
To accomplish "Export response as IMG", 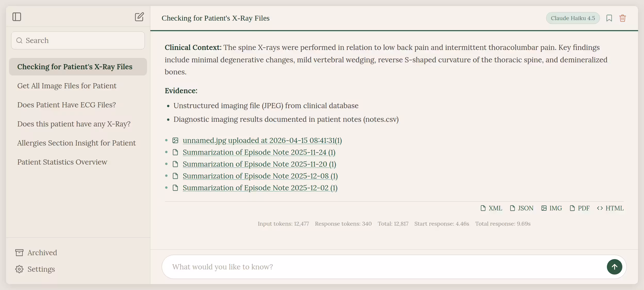I will [551, 208].
